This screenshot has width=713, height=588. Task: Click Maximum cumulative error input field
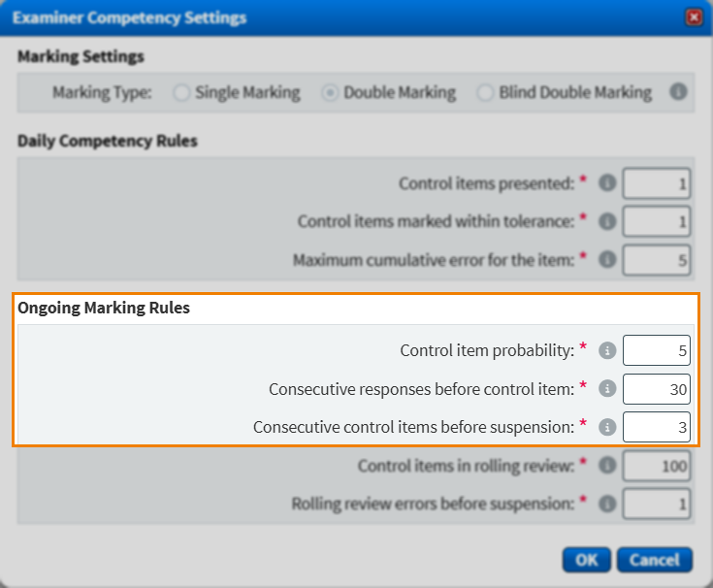pyautogui.click(x=657, y=260)
